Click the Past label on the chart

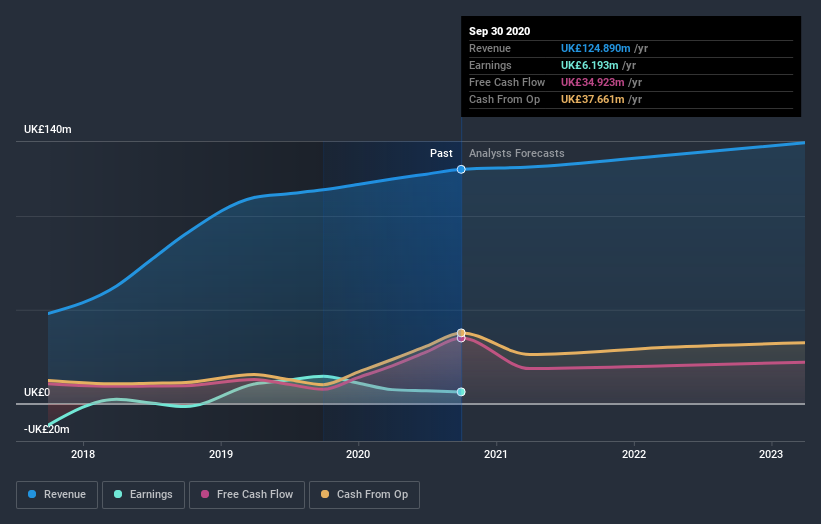tap(441, 153)
